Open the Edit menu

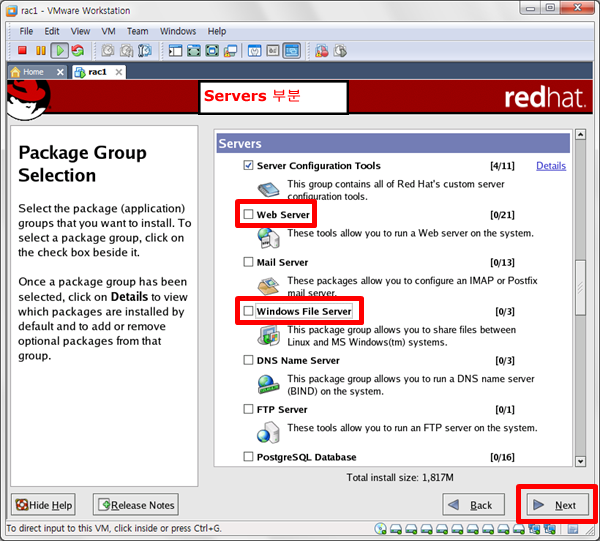[52, 31]
